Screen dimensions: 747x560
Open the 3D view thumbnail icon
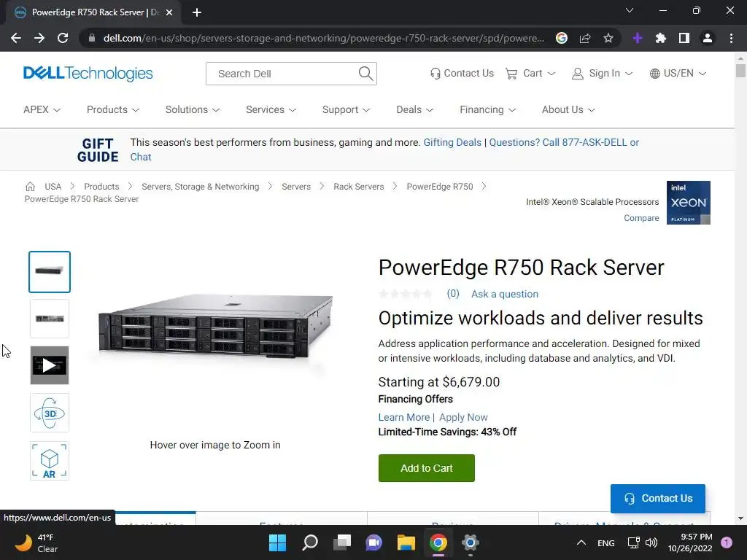[x=50, y=413]
